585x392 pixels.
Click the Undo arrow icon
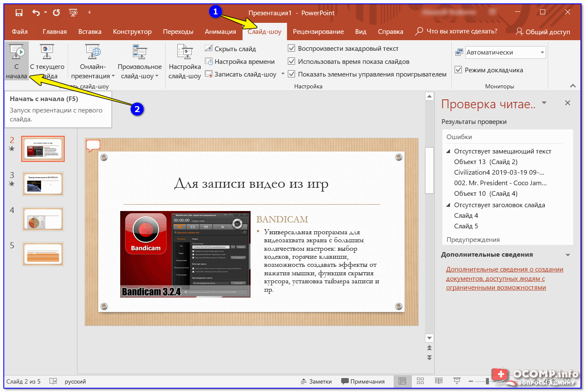(36, 13)
